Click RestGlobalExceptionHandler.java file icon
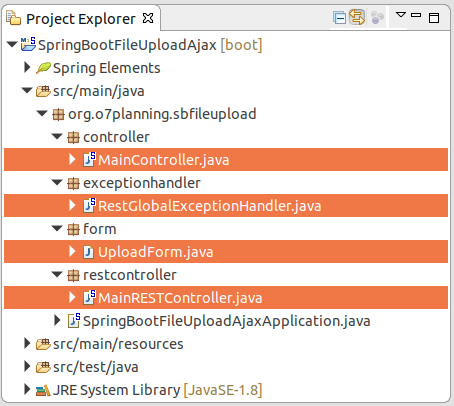This screenshot has width=454, height=406. (x=89, y=205)
